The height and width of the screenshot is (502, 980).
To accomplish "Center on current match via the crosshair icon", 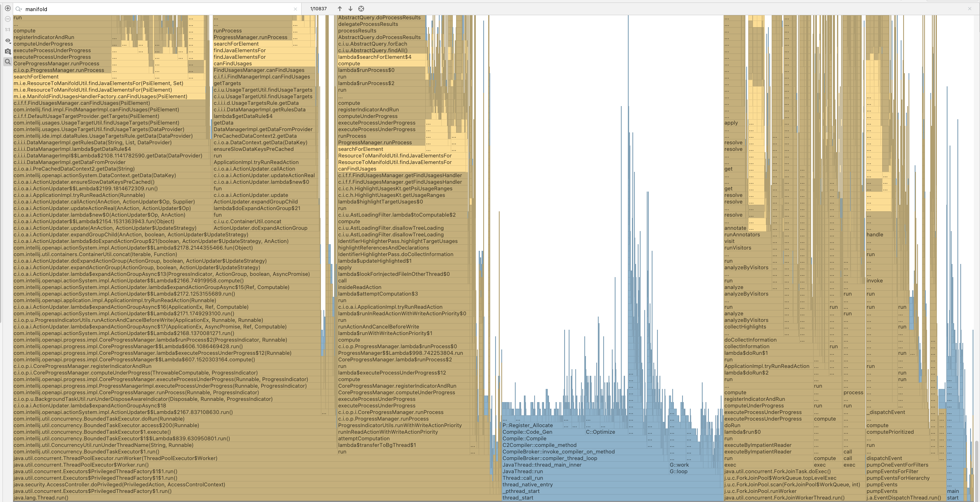I will coord(361,9).
